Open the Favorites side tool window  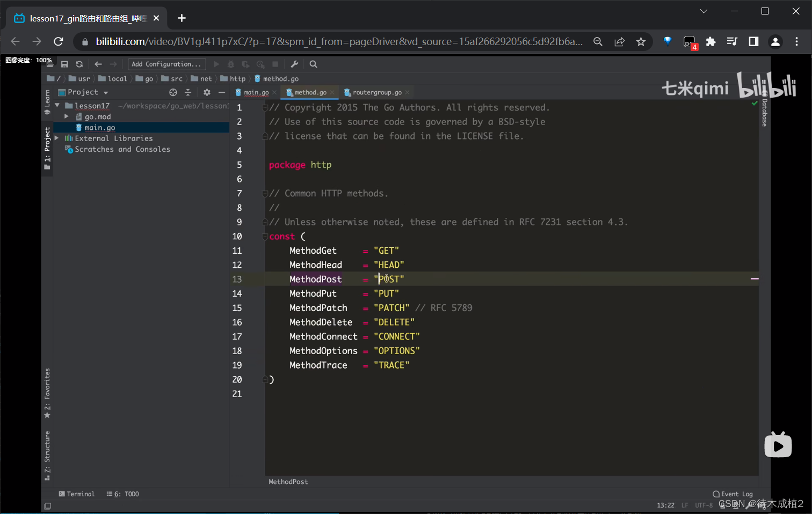[47, 393]
